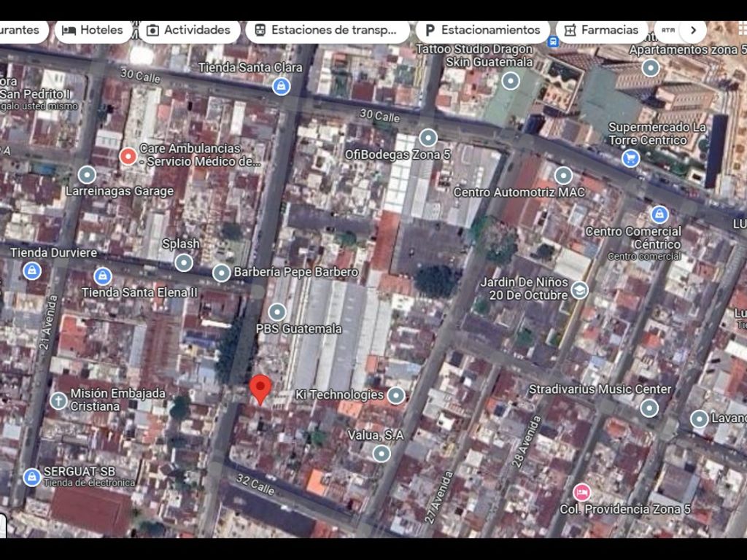Click the "Col. Providencia Zona 5" label
The width and height of the screenshot is (747, 560).
click(x=625, y=510)
